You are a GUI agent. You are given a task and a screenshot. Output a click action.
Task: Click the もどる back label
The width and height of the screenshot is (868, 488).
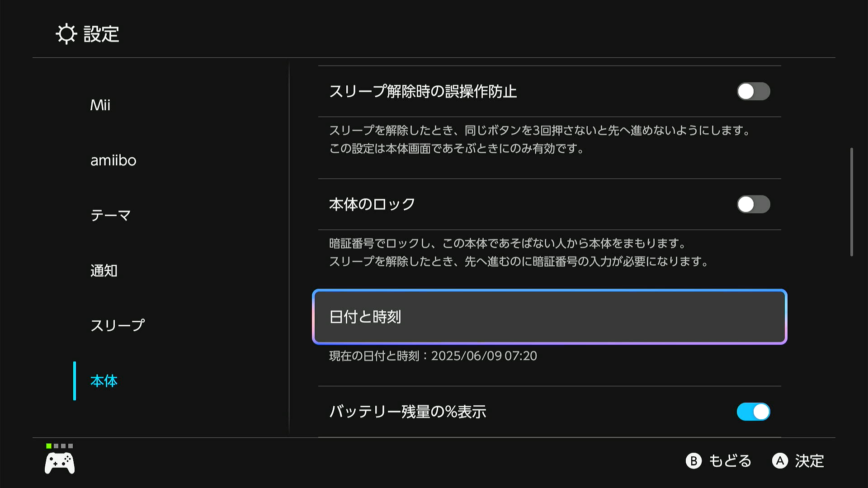pos(730,461)
